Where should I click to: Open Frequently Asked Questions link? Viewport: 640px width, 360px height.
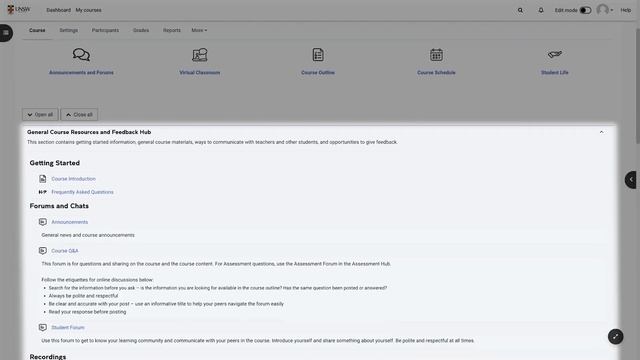(x=82, y=192)
